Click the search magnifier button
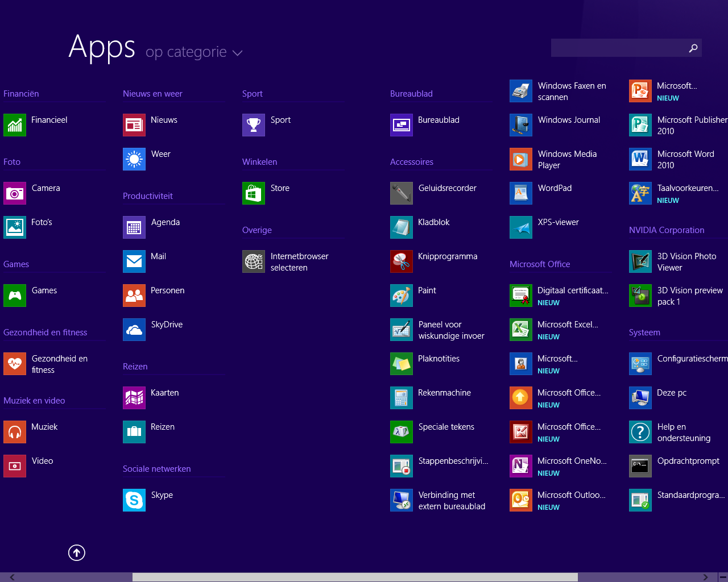 coord(693,48)
